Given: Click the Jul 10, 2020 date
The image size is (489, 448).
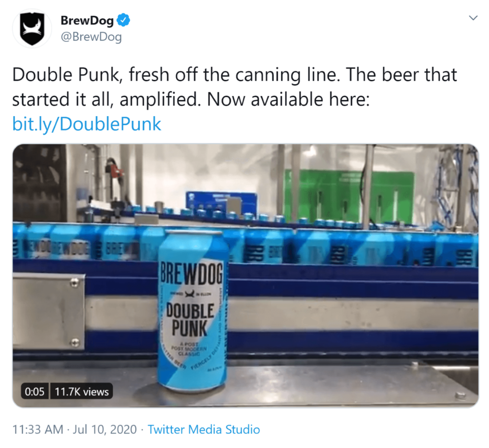Looking at the screenshot, I should pyautogui.click(x=105, y=429).
